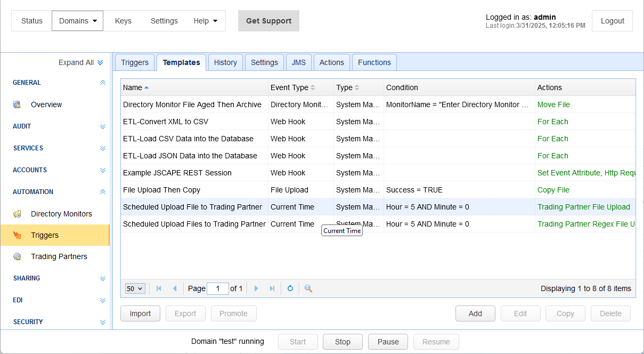The height and width of the screenshot is (354, 644).
Task: Open the Overview icon in sidebar
Action: tap(18, 104)
